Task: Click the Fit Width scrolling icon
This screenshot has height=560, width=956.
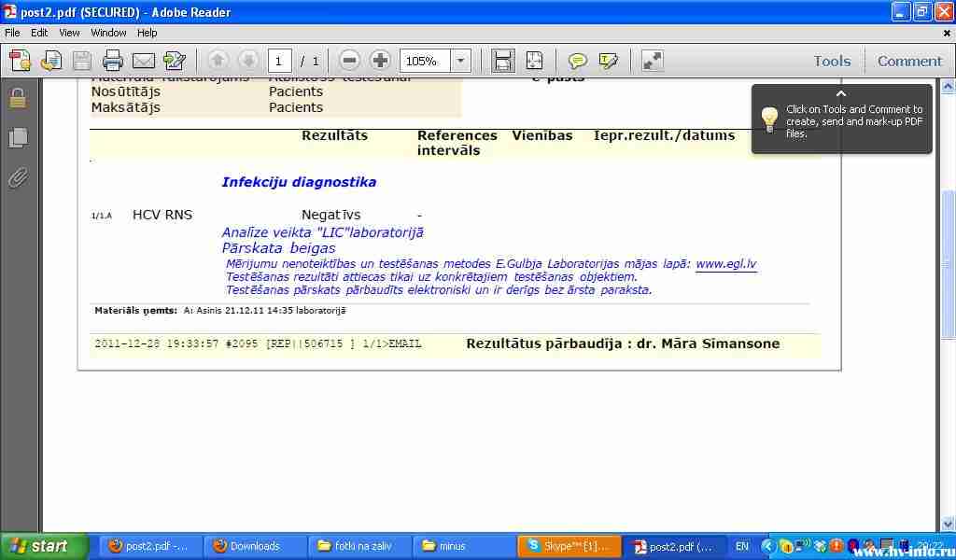Action: click(503, 61)
